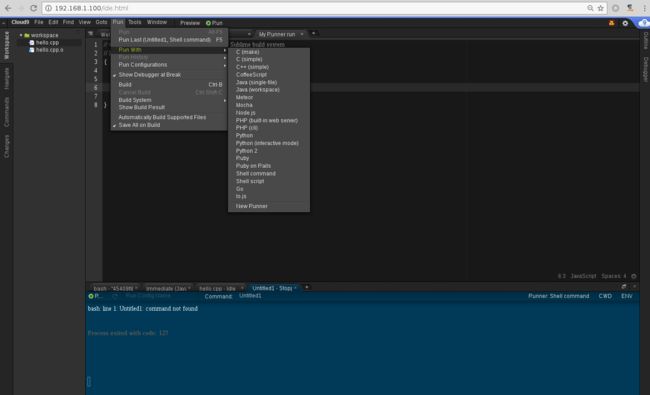Choose Build in the Run menu
Image resolution: width=650 pixels, height=395 pixels.
[169, 85]
